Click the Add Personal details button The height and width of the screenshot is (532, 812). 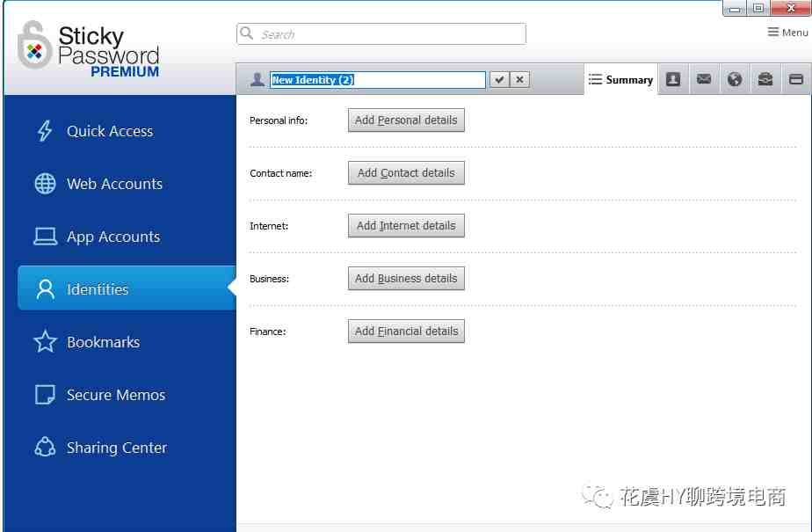click(406, 120)
